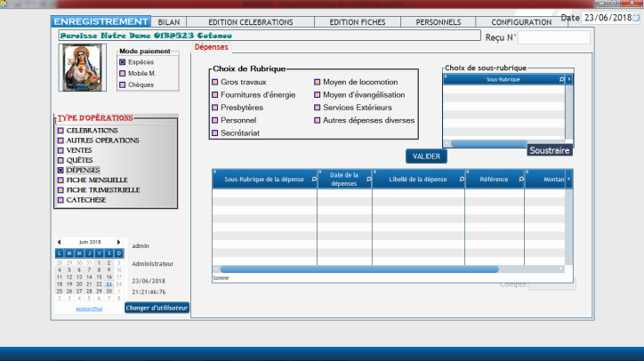The height and width of the screenshot is (361, 644).
Task: Click the Soustraire button
Action: (549, 150)
